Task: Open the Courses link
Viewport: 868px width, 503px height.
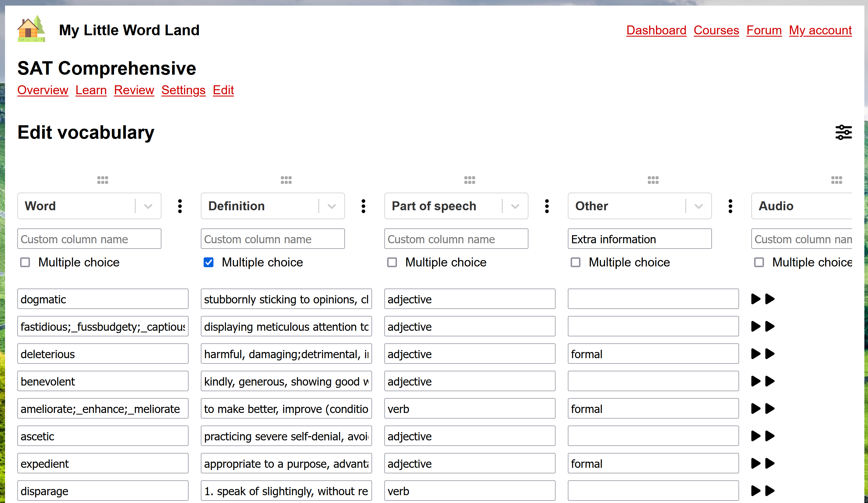Action: pos(716,30)
